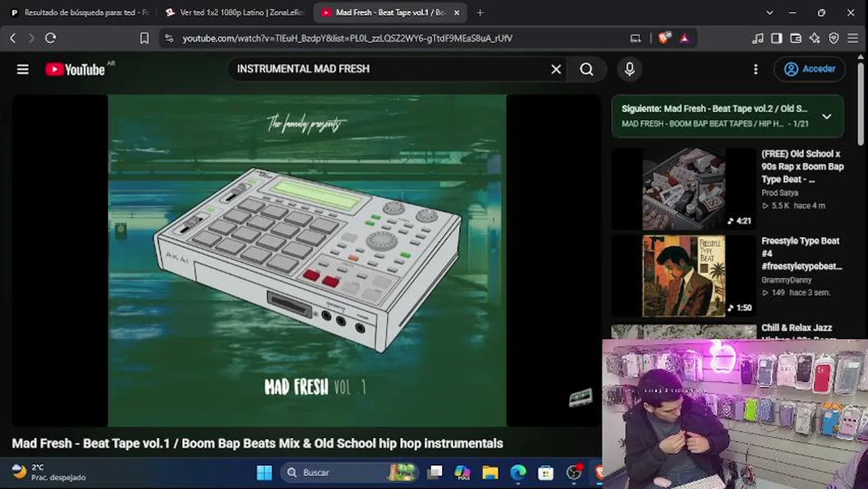
Task: Open the Brave playlist music note icon
Action: point(758,38)
